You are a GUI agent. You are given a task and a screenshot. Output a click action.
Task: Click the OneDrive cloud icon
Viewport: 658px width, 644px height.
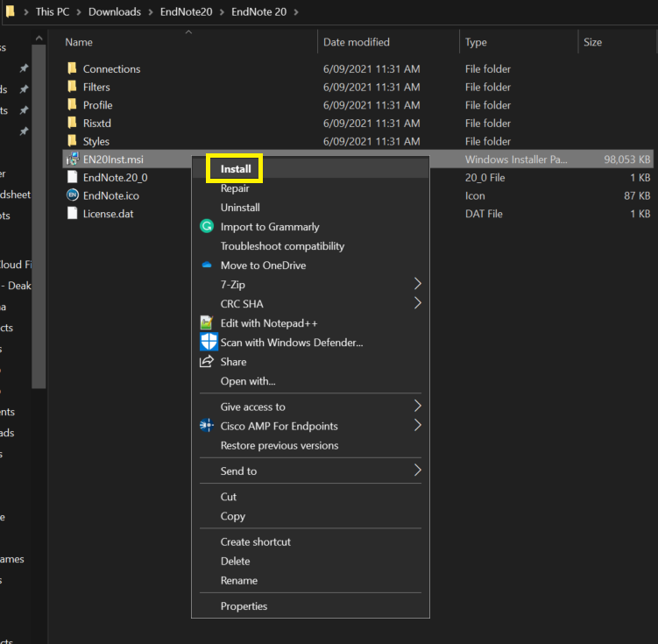(207, 265)
